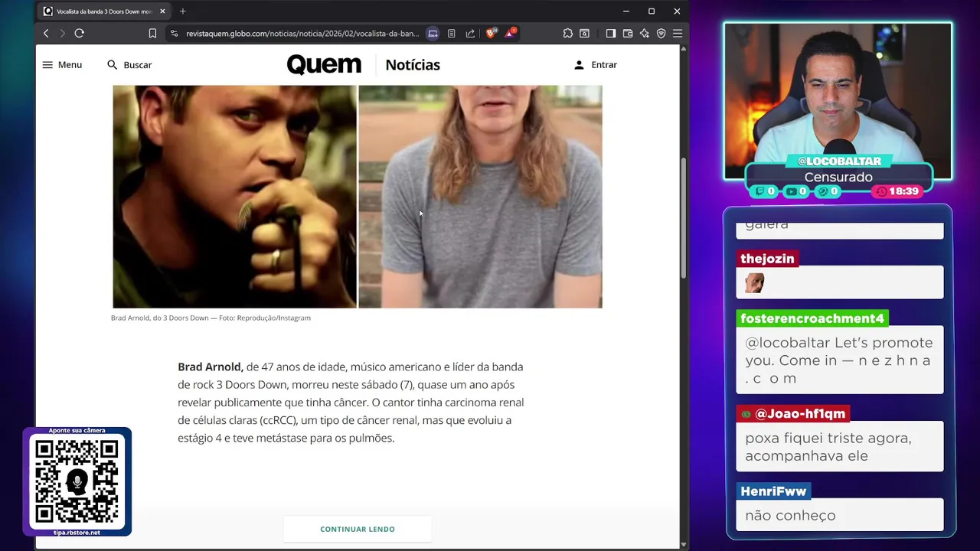Close the Vocalista da banda tab
Image resolution: width=980 pixels, height=551 pixels.
click(x=162, y=11)
